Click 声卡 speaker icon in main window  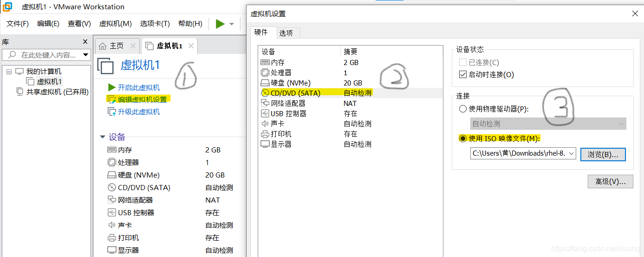point(111,225)
